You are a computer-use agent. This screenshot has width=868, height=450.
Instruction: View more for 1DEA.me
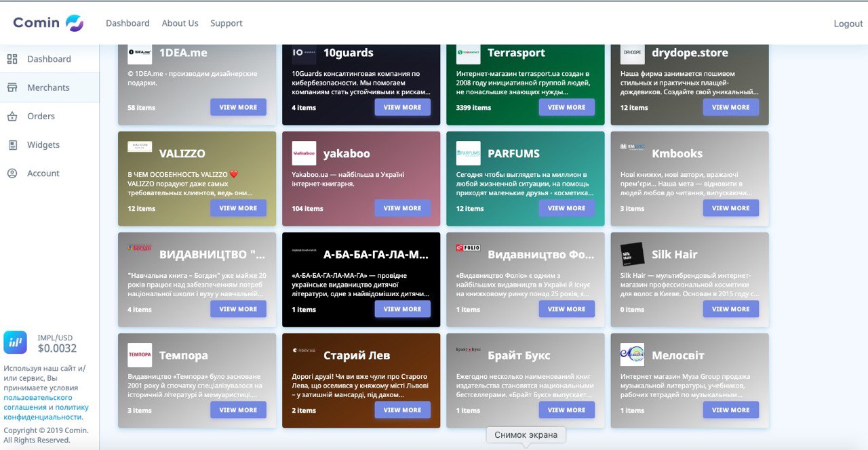click(238, 107)
